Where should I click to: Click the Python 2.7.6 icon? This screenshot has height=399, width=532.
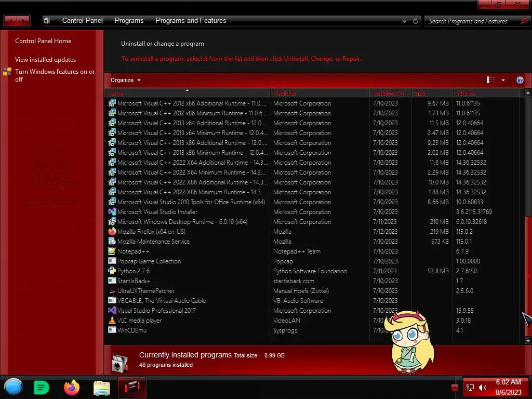(112, 271)
